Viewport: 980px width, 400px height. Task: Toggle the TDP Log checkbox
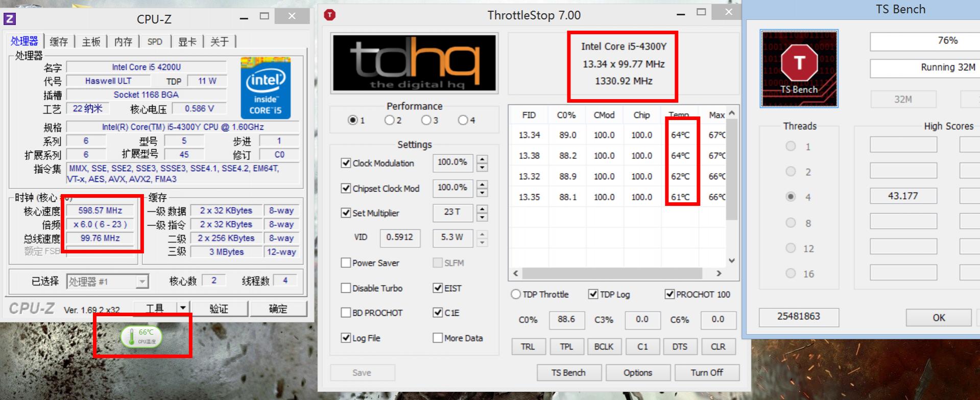pyautogui.click(x=593, y=294)
